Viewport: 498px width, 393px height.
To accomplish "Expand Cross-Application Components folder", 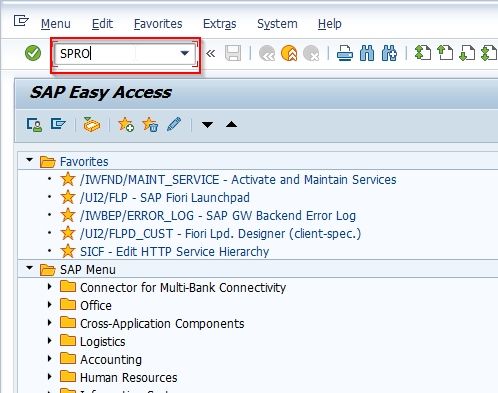I will 50,322.
